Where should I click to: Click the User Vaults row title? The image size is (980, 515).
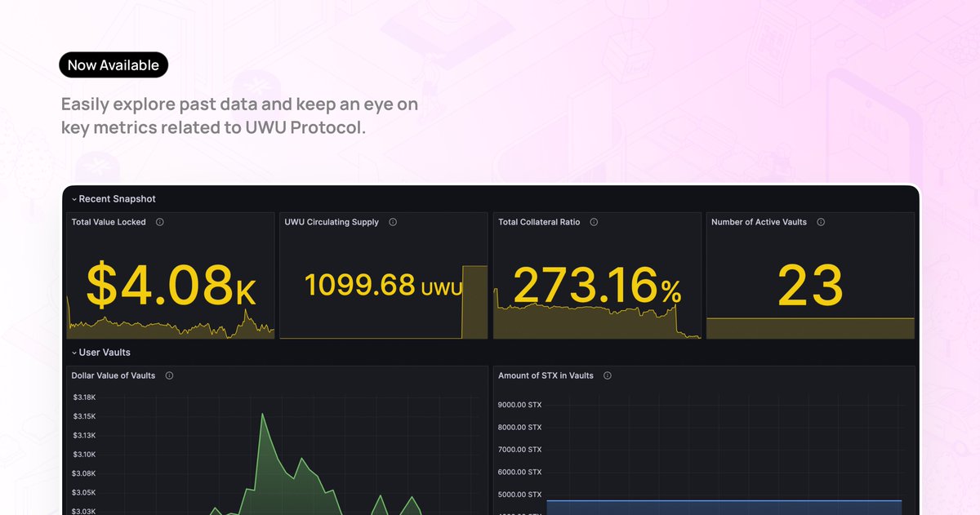[105, 353]
